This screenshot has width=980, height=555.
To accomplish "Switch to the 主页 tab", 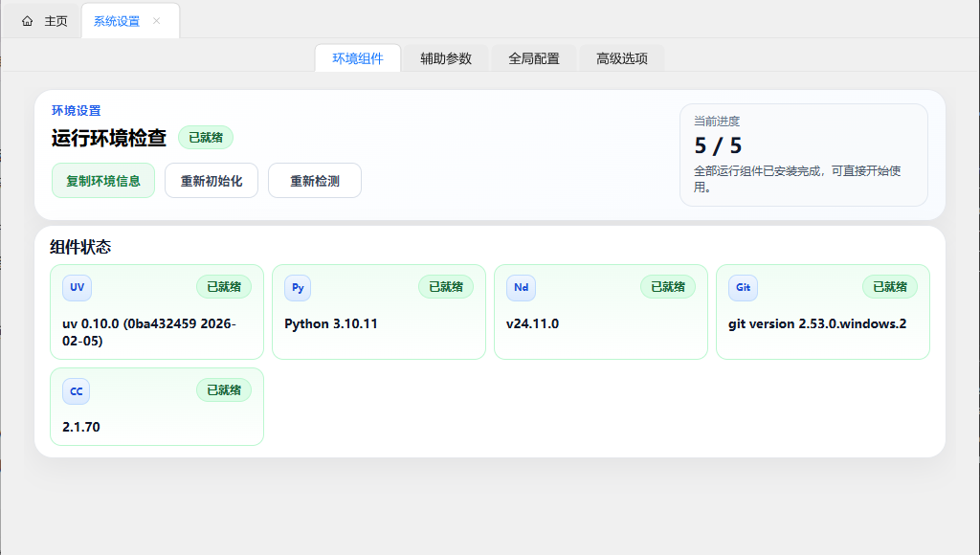I will 54,19.
